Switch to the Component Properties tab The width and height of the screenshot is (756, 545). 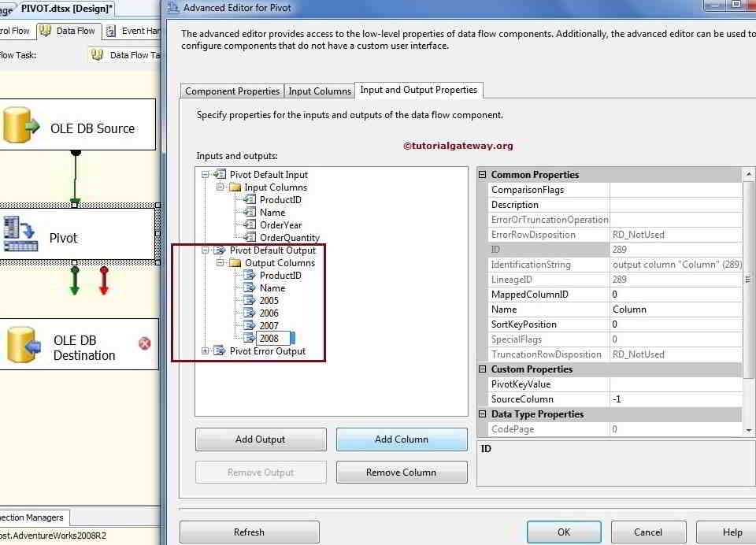(x=231, y=91)
